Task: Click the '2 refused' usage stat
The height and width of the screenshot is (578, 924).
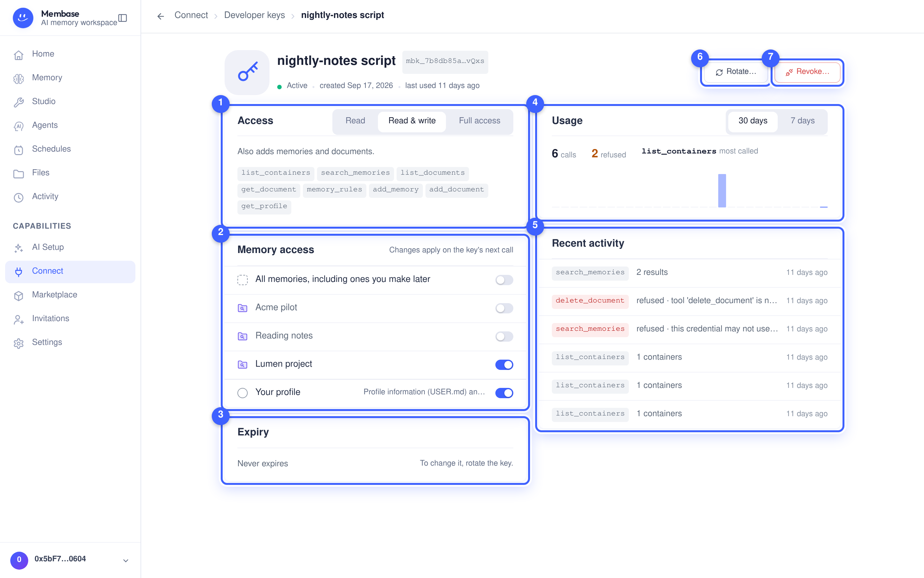Action: (609, 154)
